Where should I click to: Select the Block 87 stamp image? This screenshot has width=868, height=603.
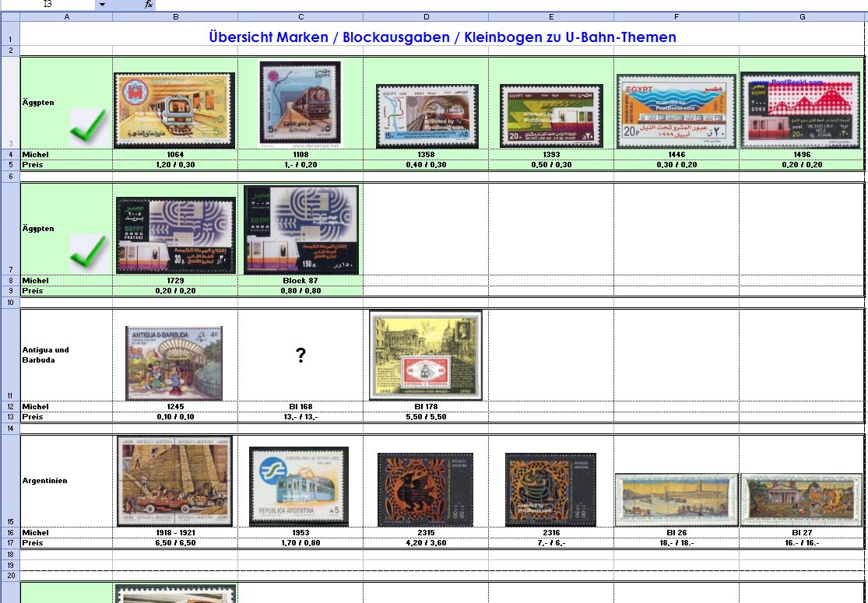pyautogui.click(x=301, y=230)
